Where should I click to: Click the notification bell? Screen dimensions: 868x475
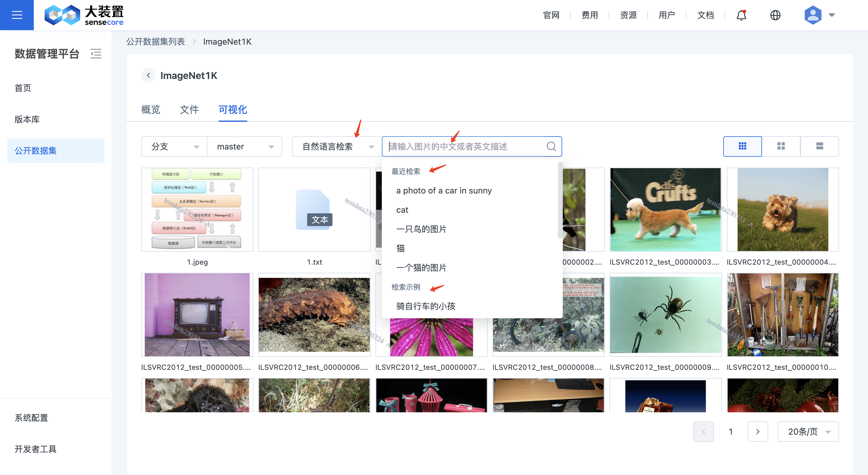pos(740,15)
